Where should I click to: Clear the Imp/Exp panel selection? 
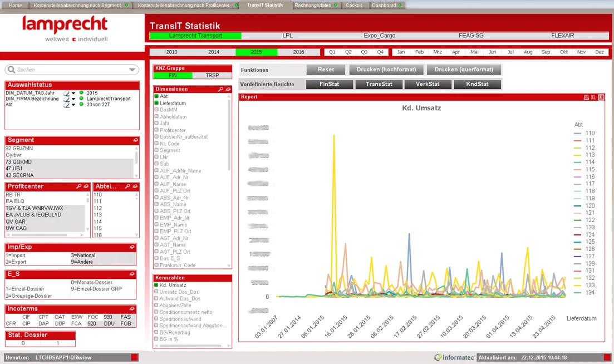[132, 247]
